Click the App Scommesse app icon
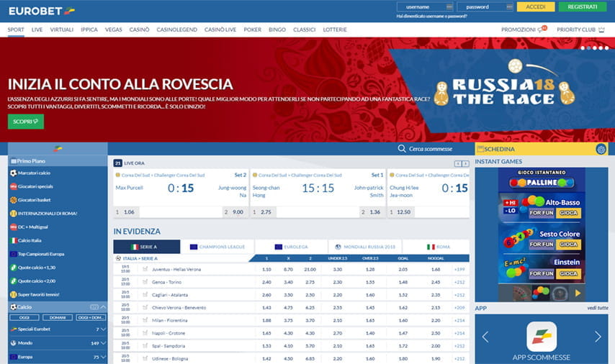This screenshot has height=364, width=615. pos(542,337)
